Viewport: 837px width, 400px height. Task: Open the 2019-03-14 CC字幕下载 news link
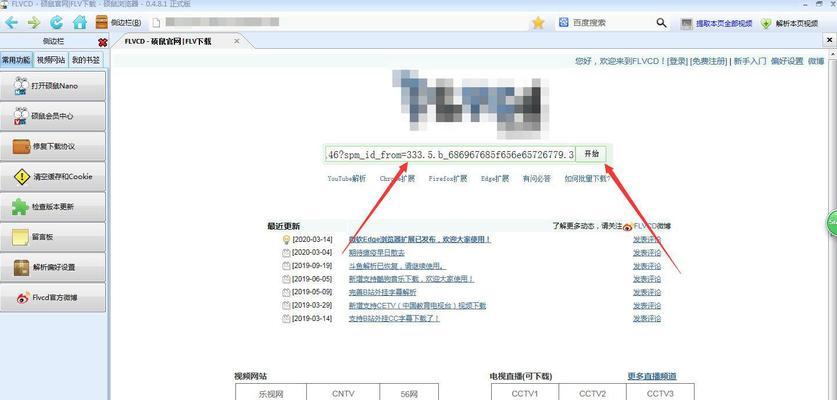pos(394,318)
